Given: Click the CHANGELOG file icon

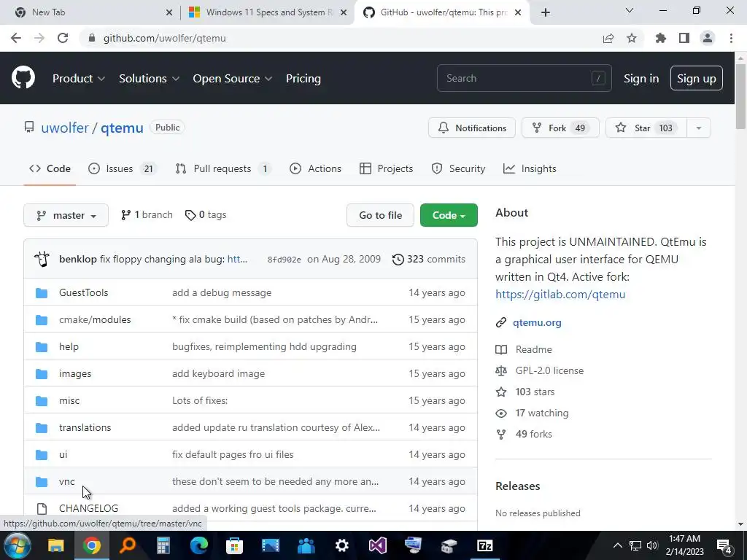Looking at the screenshot, I should click(42, 508).
